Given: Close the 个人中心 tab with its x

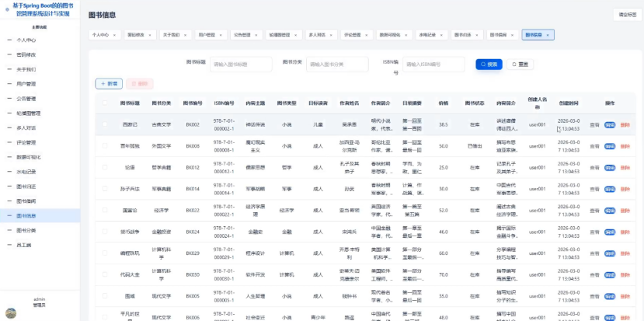Looking at the screenshot, I should (114, 35).
